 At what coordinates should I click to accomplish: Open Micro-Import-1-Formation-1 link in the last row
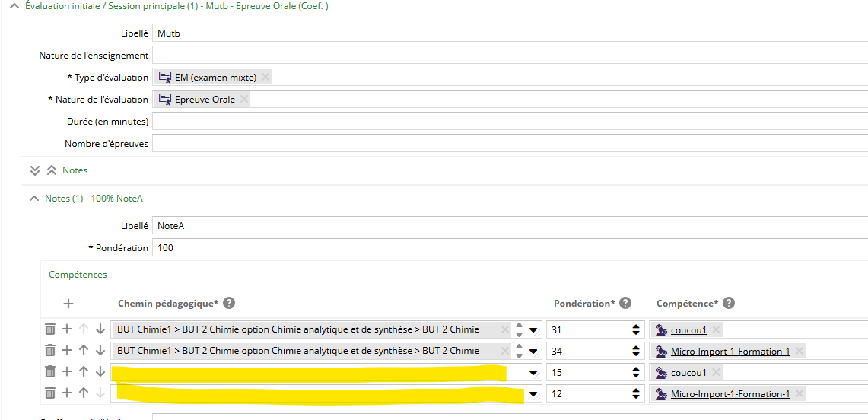coord(730,394)
